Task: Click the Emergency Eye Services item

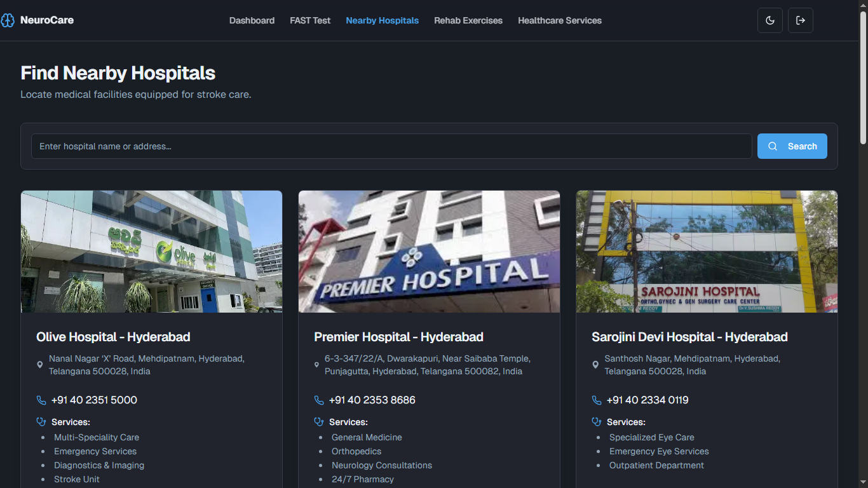Action: click(659, 451)
